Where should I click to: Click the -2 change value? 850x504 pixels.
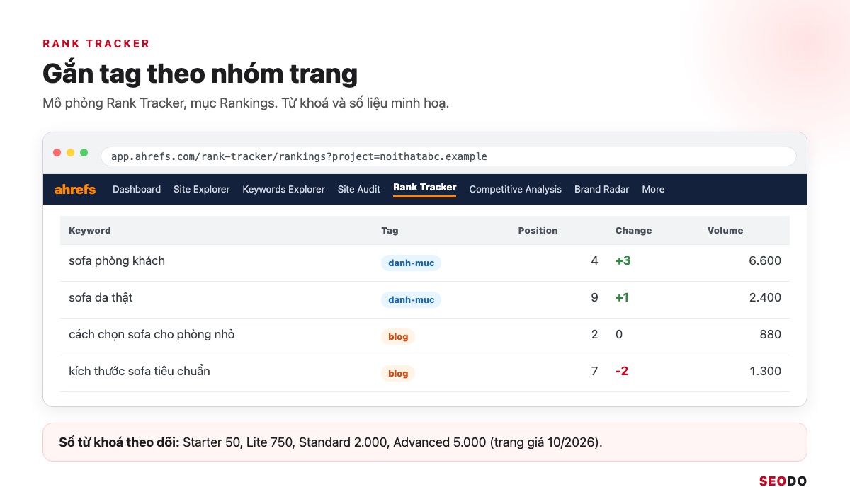[622, 371]
